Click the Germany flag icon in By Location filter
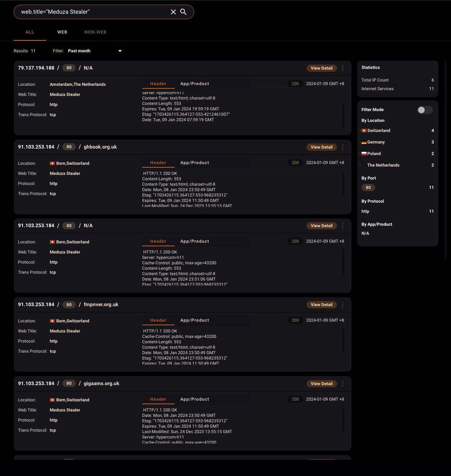451x476 pixels. pos(364,142)
